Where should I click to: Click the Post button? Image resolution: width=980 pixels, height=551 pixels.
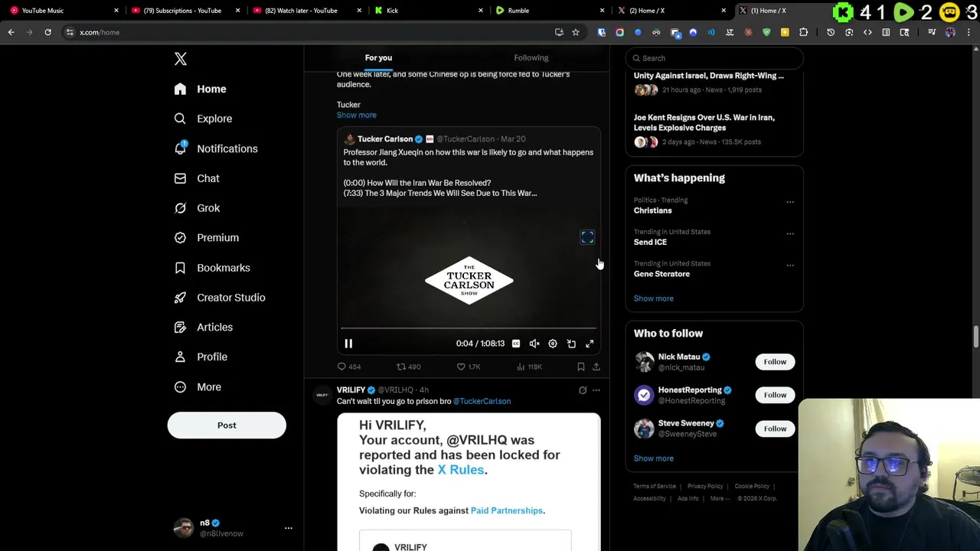pyautogui.click(x=227, y=425)
